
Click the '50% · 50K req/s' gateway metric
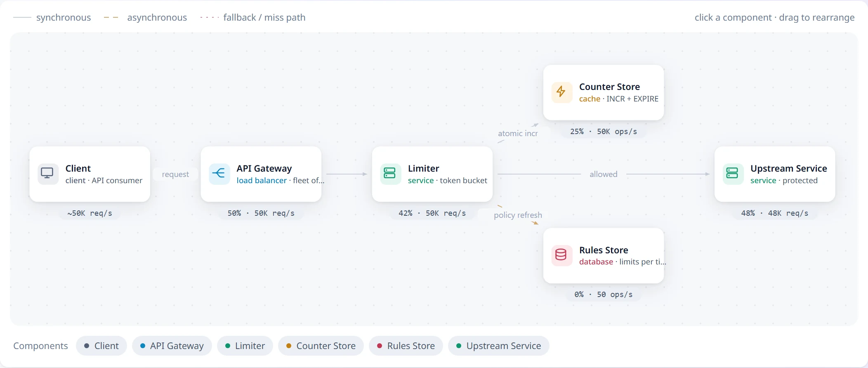pyautogui.click(x=261, y=213)
